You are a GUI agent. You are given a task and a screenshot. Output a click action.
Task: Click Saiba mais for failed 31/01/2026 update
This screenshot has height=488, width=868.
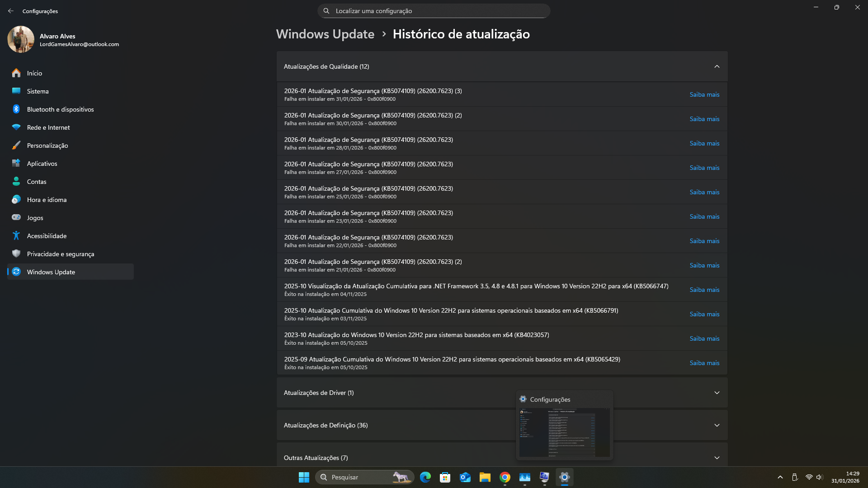tap(704, 94)
